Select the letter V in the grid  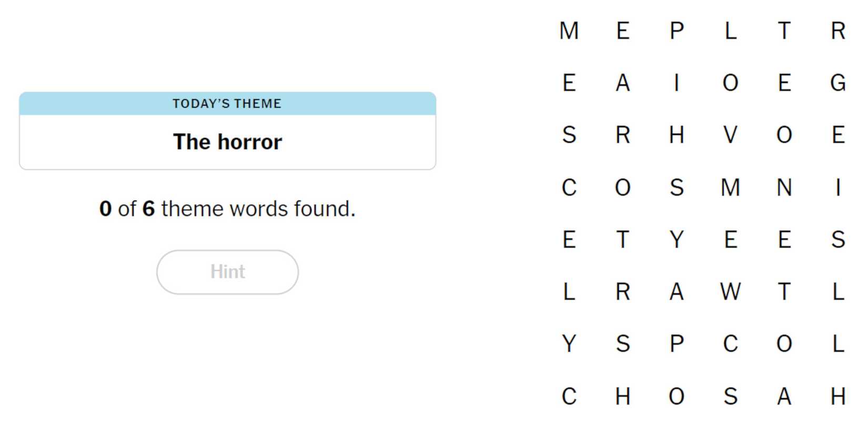point(730,135)
